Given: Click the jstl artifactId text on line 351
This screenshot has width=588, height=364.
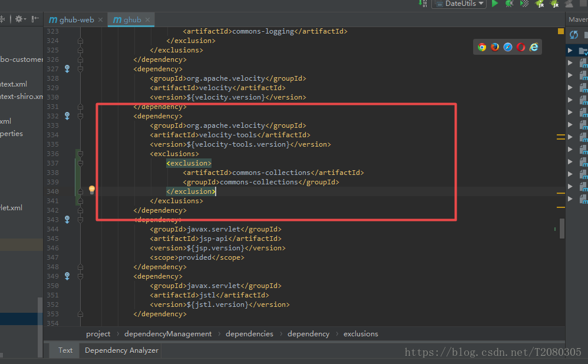Looking at the screenshot, I should coord(207,295).
